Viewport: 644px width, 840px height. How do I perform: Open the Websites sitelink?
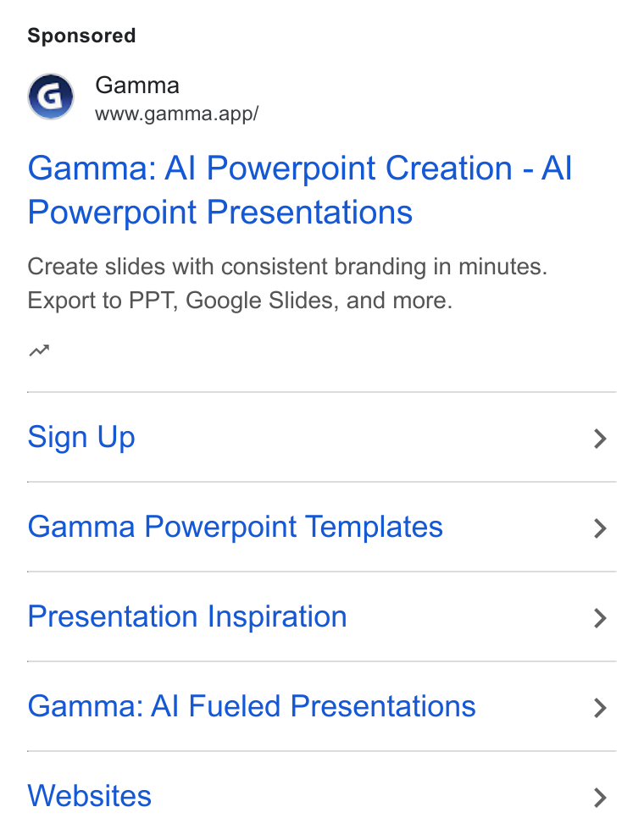[x=90, y=795]
